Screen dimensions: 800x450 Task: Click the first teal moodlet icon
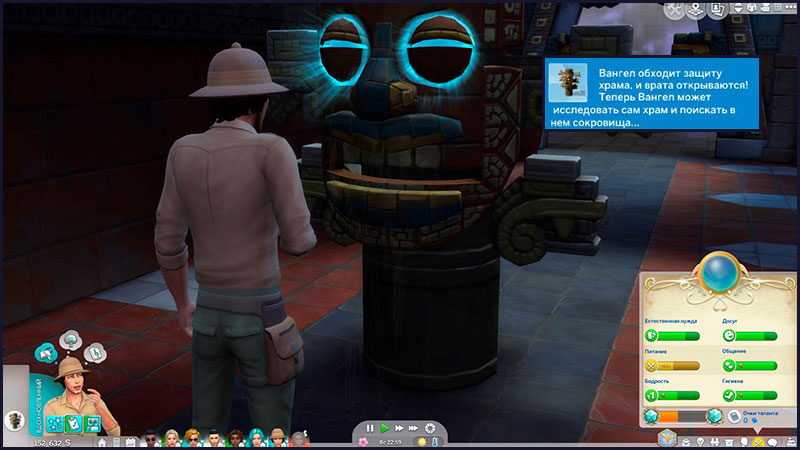(x=55, y=423)
